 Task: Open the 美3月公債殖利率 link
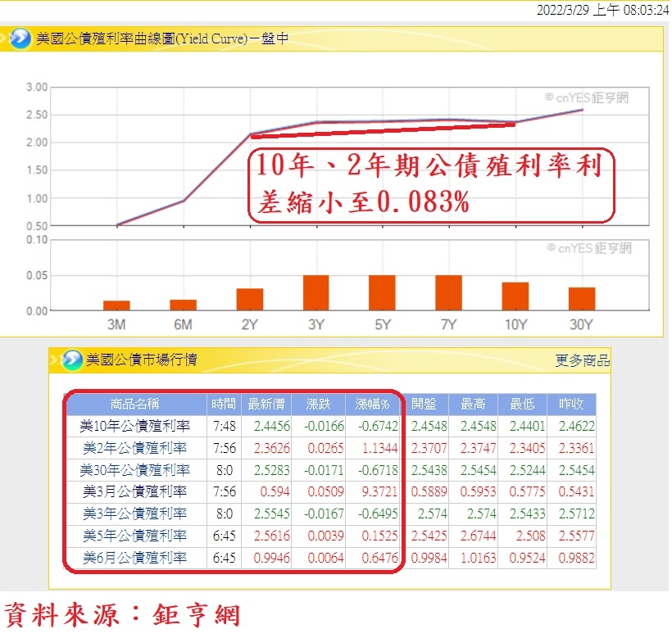click(134, 491)
